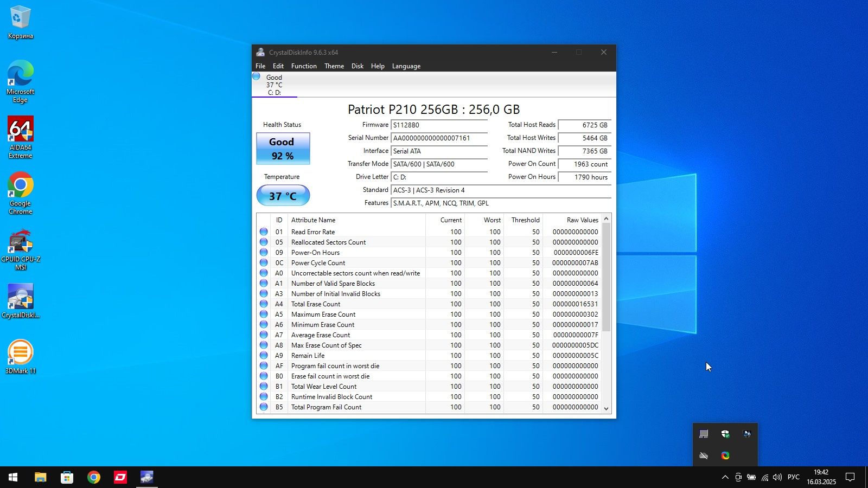
Task: Click the colorful circle tray overflow icon
Action: (x=725, y=455)
